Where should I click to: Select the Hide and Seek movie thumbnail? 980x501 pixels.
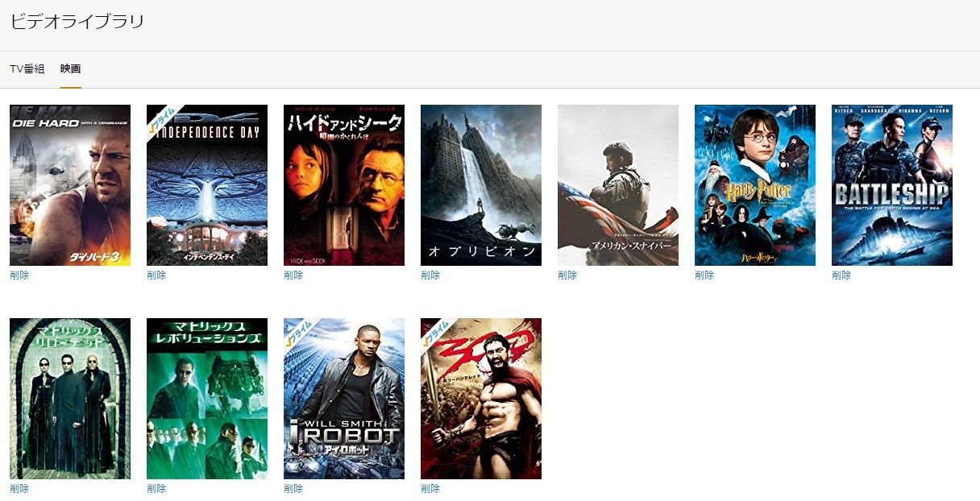[x=344, y=185]
